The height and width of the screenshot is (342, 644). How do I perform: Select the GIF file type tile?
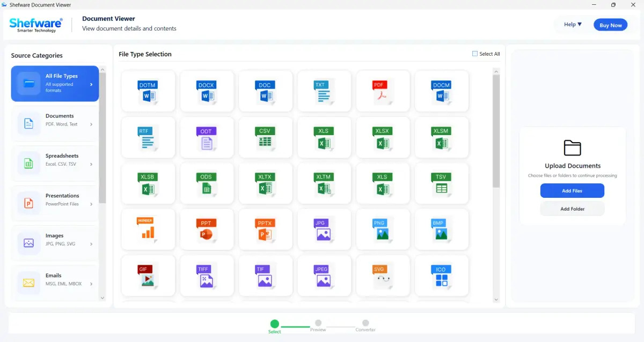click(148, 276)
